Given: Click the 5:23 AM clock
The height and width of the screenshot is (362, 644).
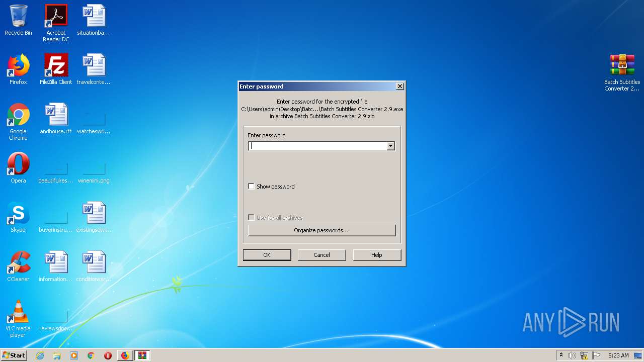Looking at the screenshot, I should pos(618,355).
